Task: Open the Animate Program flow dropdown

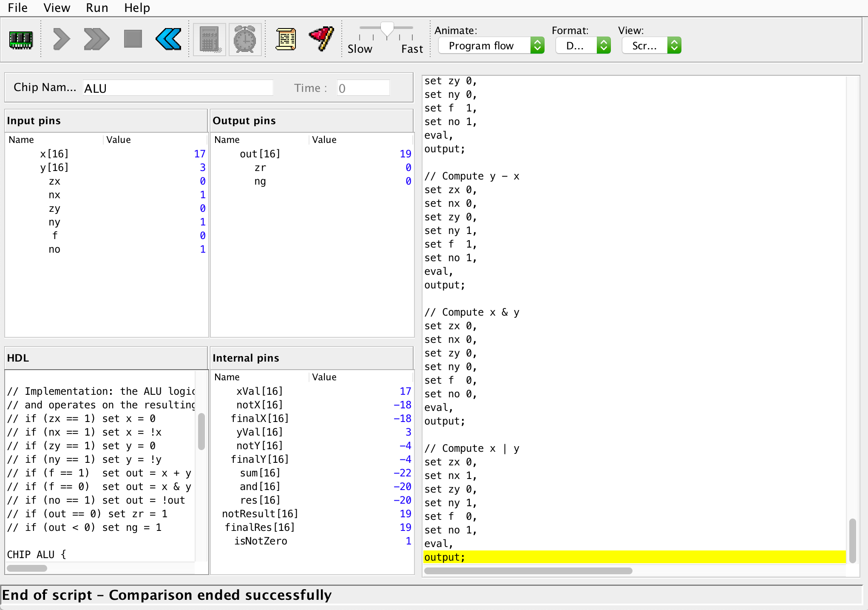Action: pyautogui.click(x=491, y=46)
